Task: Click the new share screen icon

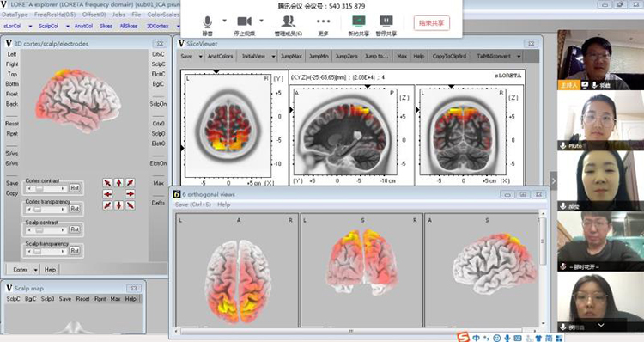Action: [359, 21]
